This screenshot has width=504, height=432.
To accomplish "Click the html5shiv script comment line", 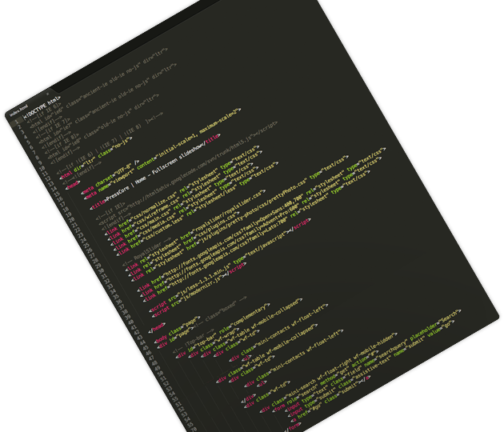I will pyautogui.click(x=188, y=173).
